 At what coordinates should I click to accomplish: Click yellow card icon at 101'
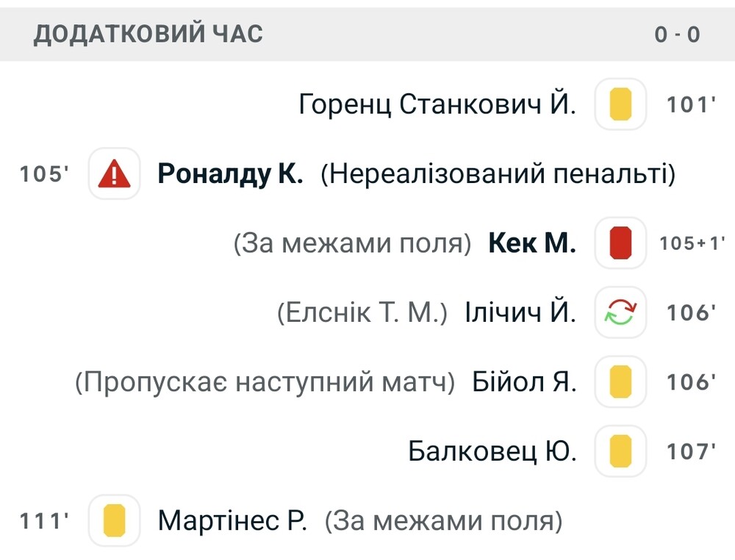click(620, 104)
